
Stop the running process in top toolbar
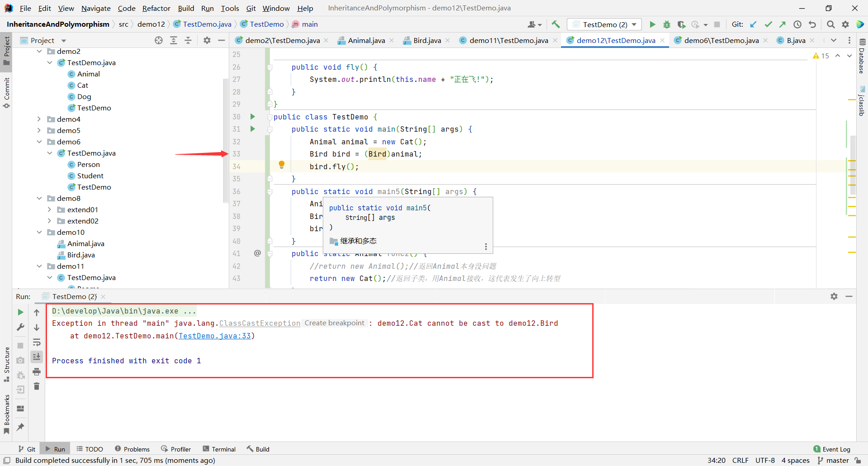(717, 24)
